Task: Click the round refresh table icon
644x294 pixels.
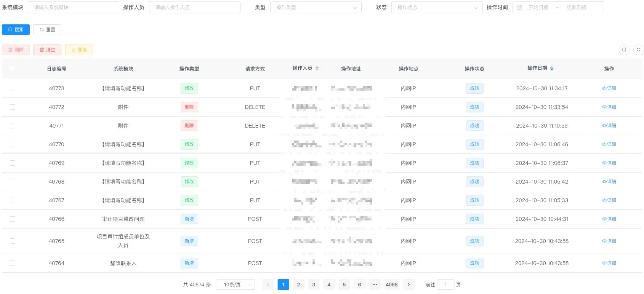Action: click(638, 50)
